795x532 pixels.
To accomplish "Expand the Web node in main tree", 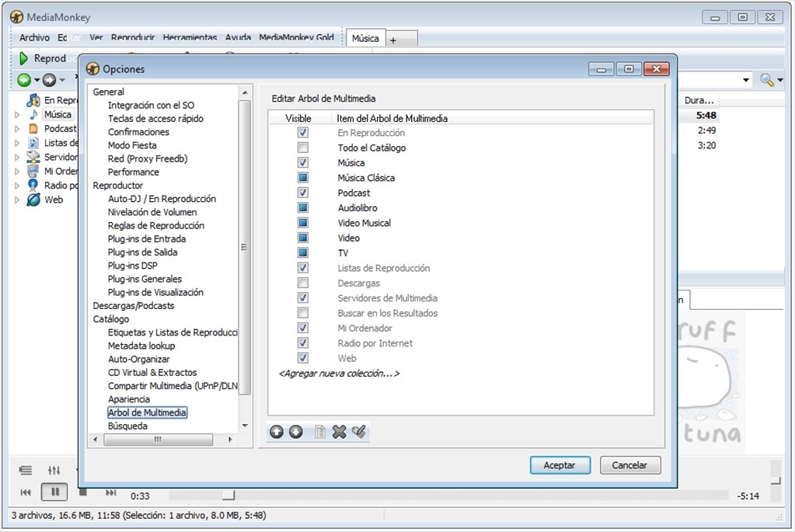I will pos(17,200).
